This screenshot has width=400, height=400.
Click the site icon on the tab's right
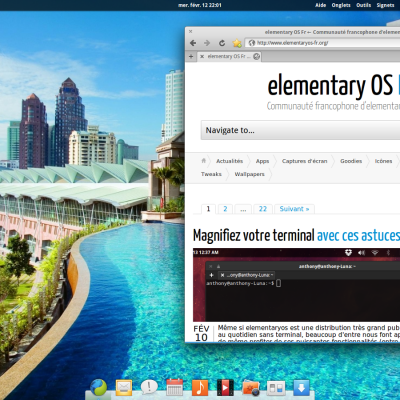pos(256,56)
